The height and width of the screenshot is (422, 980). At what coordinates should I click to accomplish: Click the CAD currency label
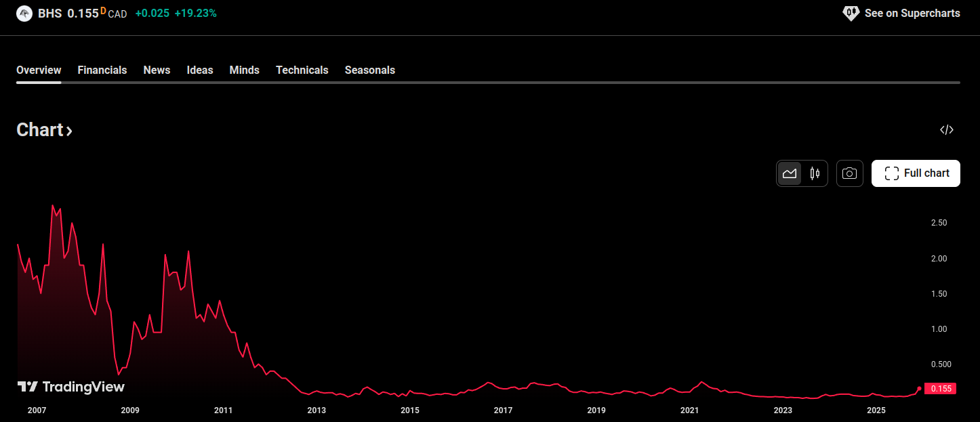point(117,14)
